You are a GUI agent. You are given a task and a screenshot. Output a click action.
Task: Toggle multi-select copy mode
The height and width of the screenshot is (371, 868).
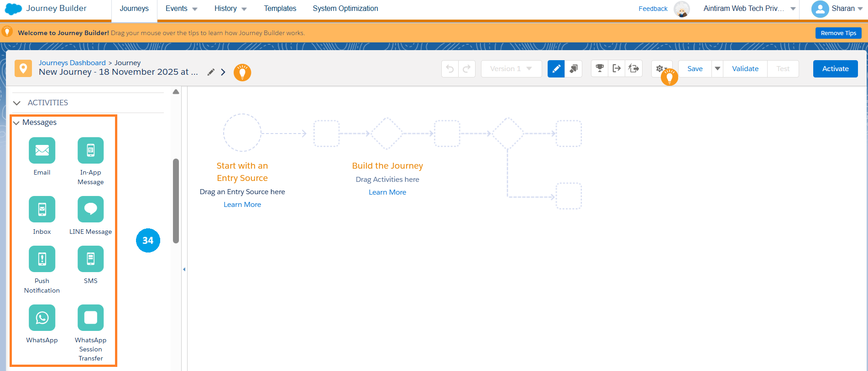(573, 69)
